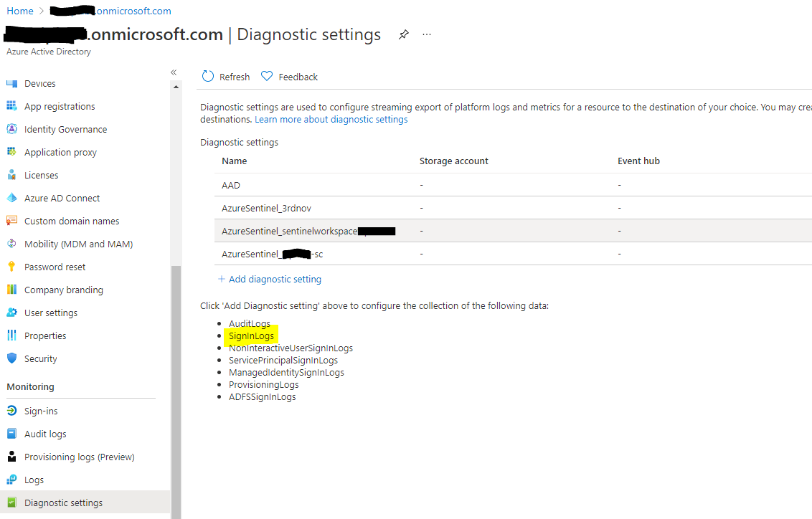Click the Audit logs book icon

pyautogui.click(x=11, y=434)
